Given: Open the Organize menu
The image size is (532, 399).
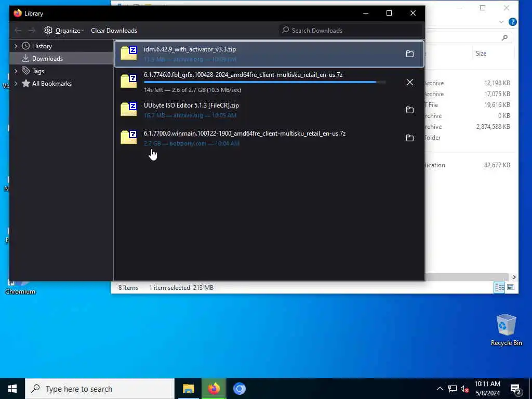Looking at the screenshot, I should click(x=64, y=31).
